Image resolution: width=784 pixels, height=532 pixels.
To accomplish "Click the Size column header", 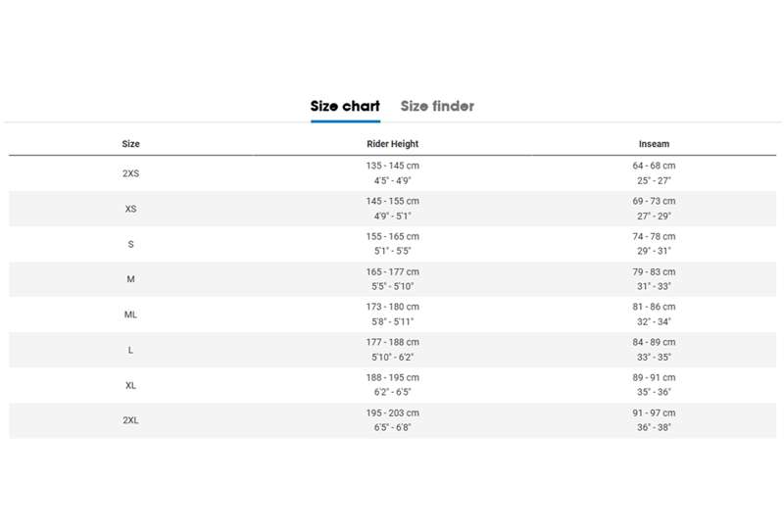I will tap(130, 144).
